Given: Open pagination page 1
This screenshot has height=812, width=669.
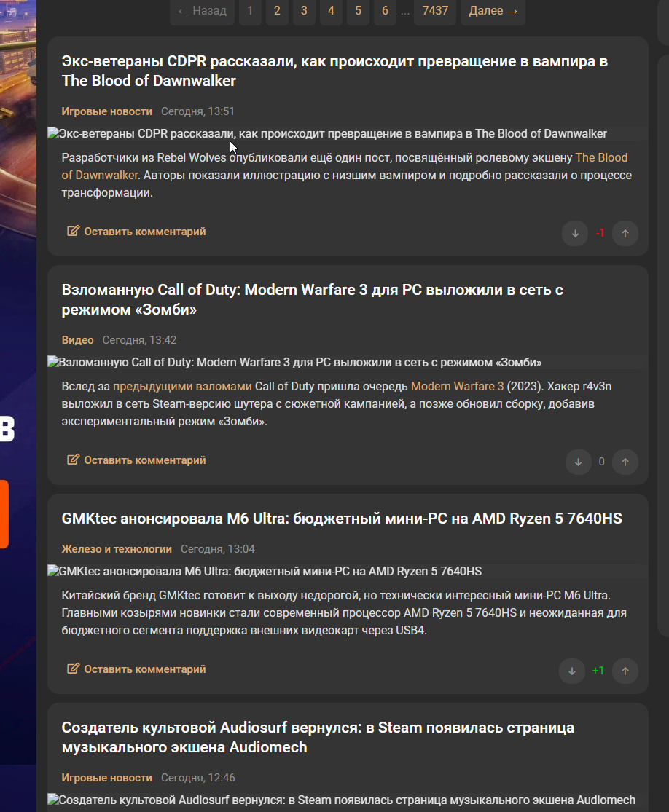Looking at the screenshot, I should click(250, 11).
